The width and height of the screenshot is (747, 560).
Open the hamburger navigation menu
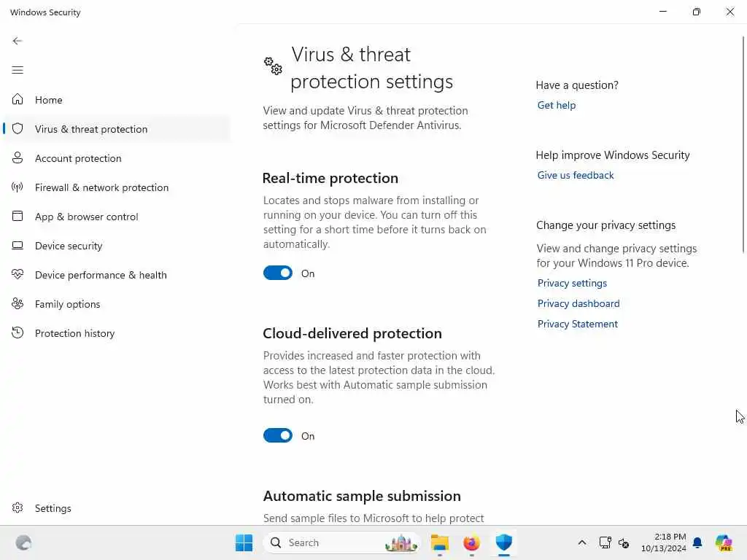tap(18, 70)
